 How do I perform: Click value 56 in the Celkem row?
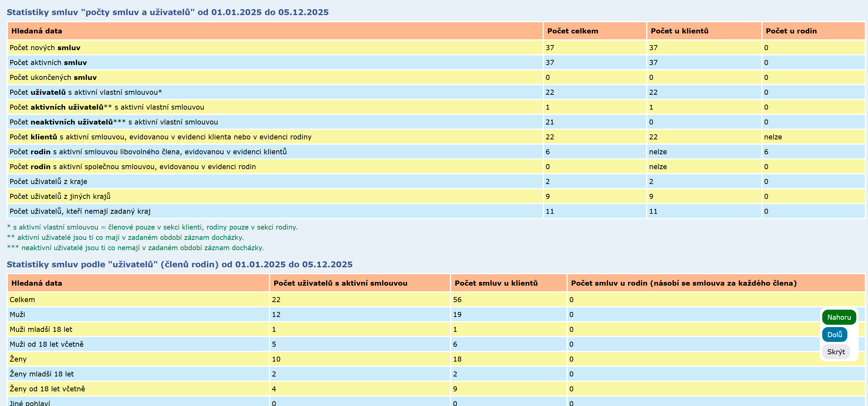pyautogui.click(x=457, y=300)
